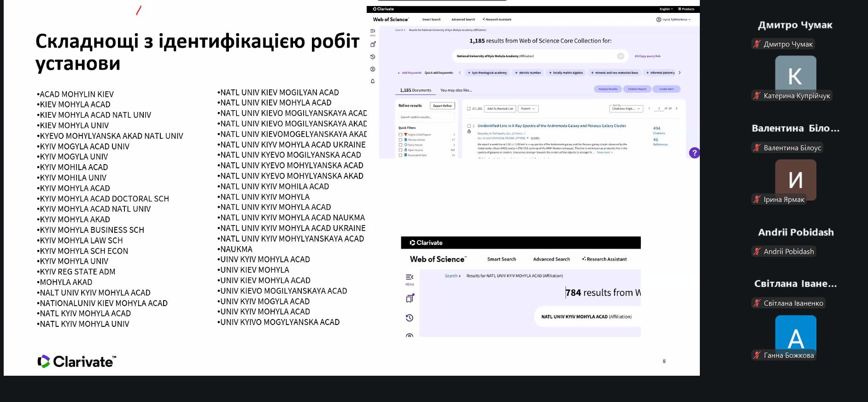Select the 1,185 Documents tab
The width and height of the screenshot is (868, 402).
pyautogui.click(x=416, y=90)
